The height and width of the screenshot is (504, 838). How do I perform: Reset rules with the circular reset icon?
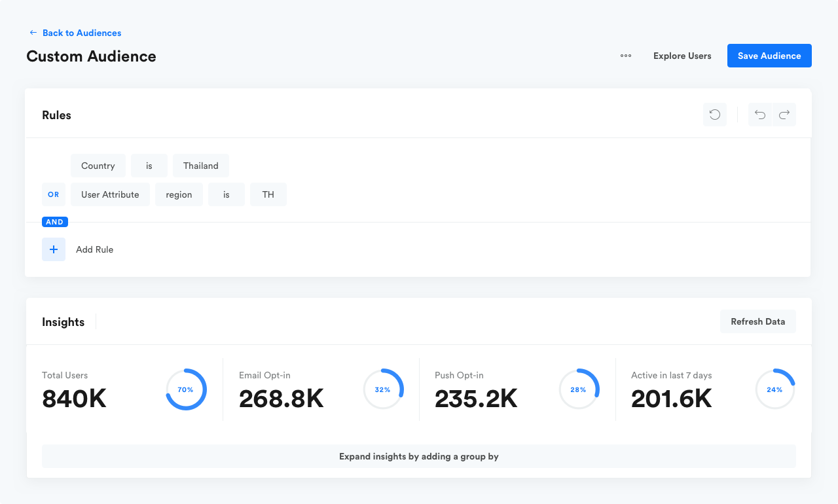coord(715,115)
